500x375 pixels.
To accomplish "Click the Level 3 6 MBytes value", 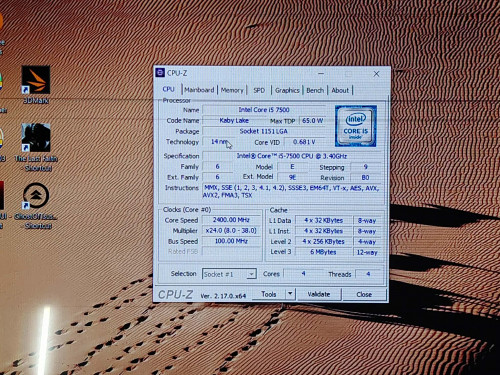I will 323,252.
